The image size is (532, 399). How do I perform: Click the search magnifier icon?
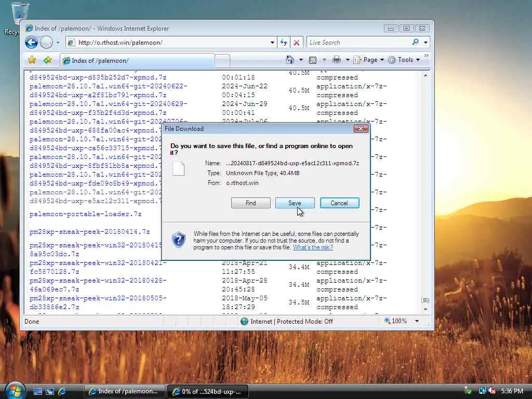(415, 42)
